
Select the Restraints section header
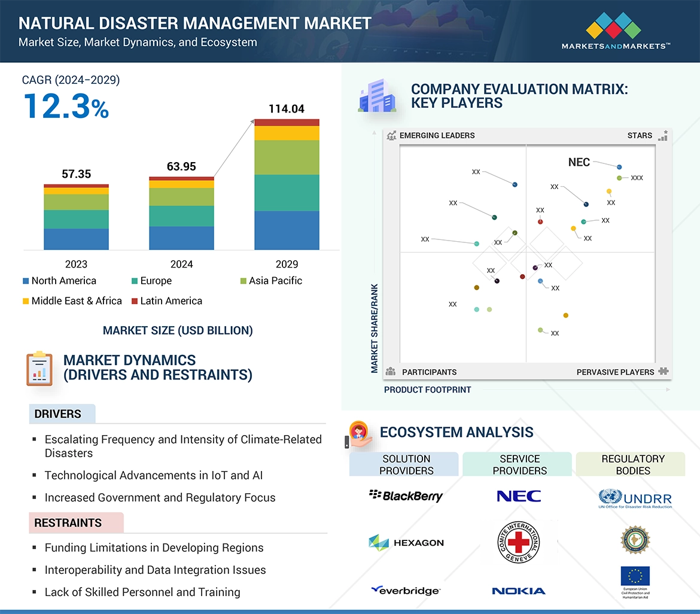coord(68,523)
